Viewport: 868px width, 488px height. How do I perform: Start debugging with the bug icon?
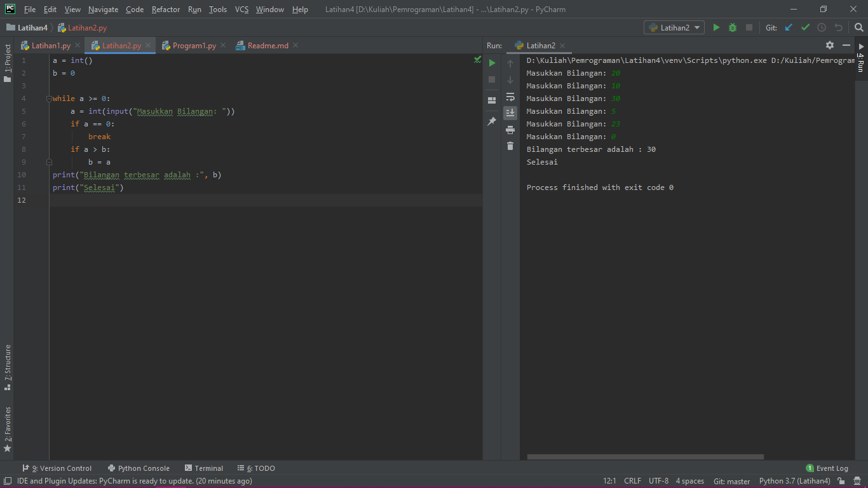(x=733, y=27)
